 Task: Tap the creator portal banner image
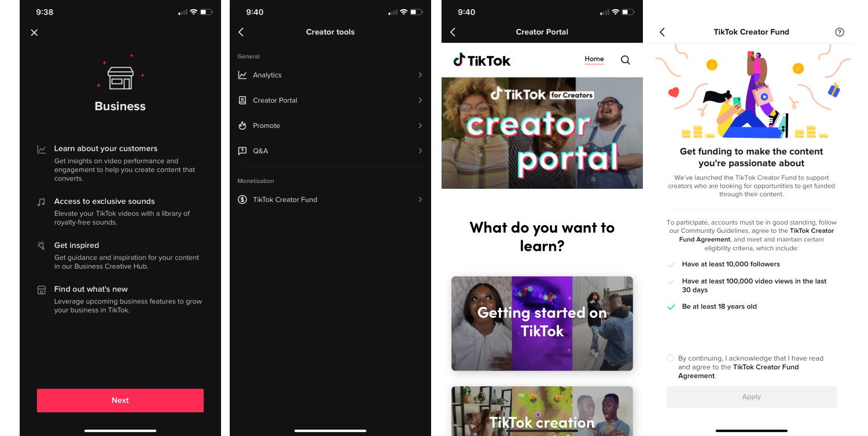542,133
